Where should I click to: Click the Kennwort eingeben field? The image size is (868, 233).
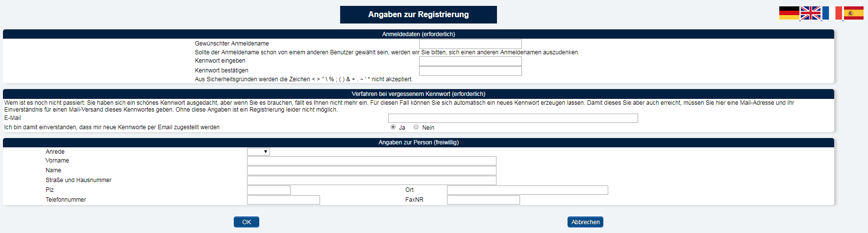[x=471, y=61]
